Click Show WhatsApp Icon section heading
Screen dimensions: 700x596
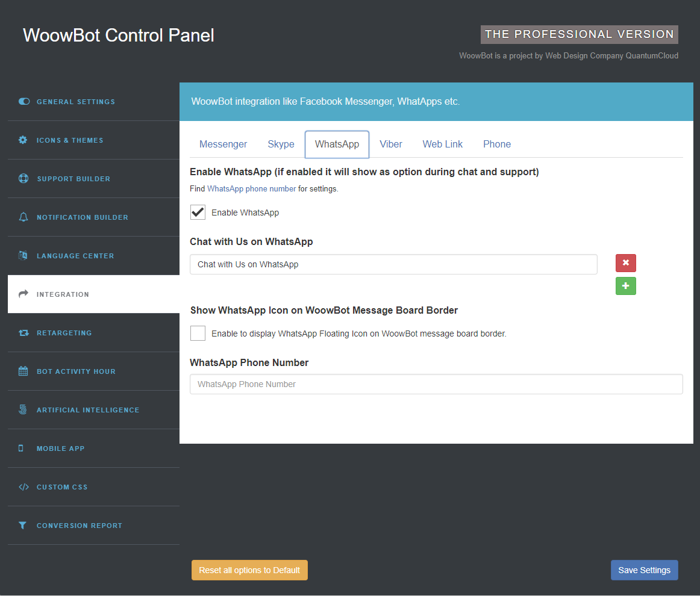pos(324,311)
